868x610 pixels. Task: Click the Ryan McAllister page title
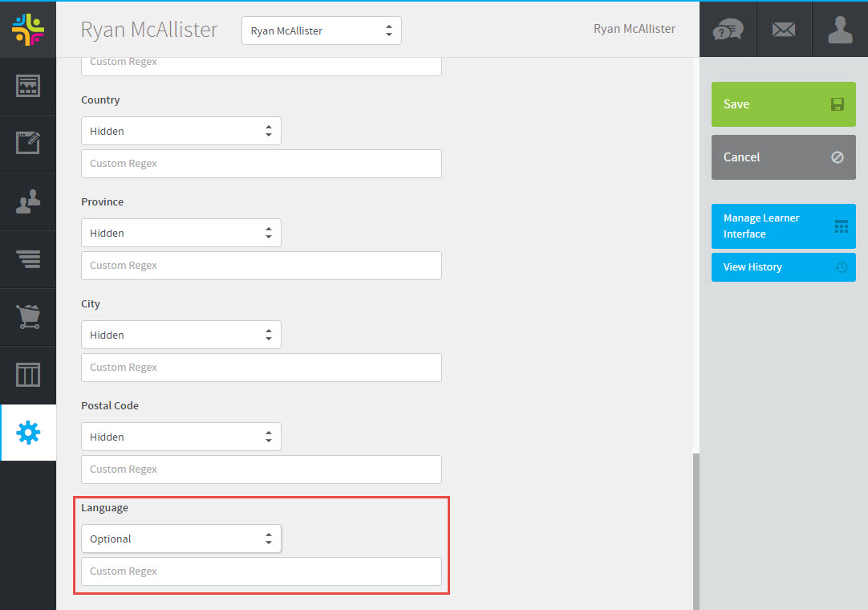tap(149, 30)
